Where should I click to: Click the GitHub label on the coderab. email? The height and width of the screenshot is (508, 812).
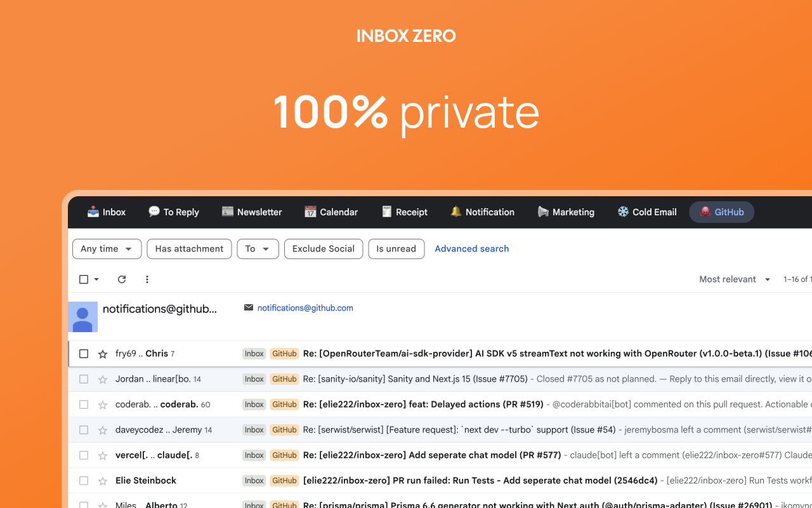[x=284, y=404]
